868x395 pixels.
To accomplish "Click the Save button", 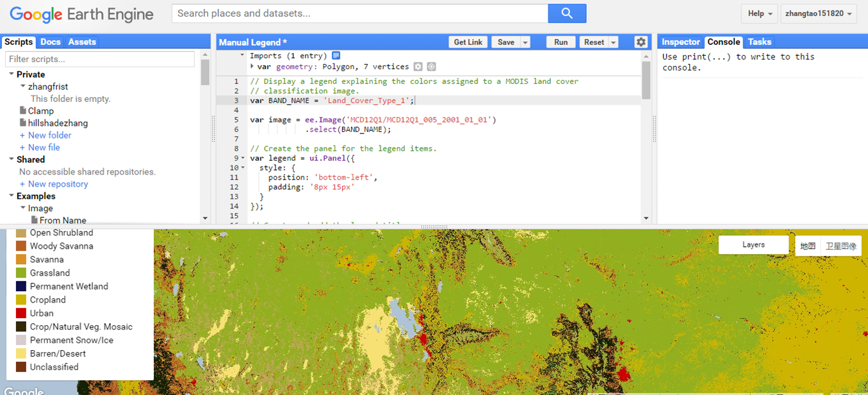I will point(506,42).
